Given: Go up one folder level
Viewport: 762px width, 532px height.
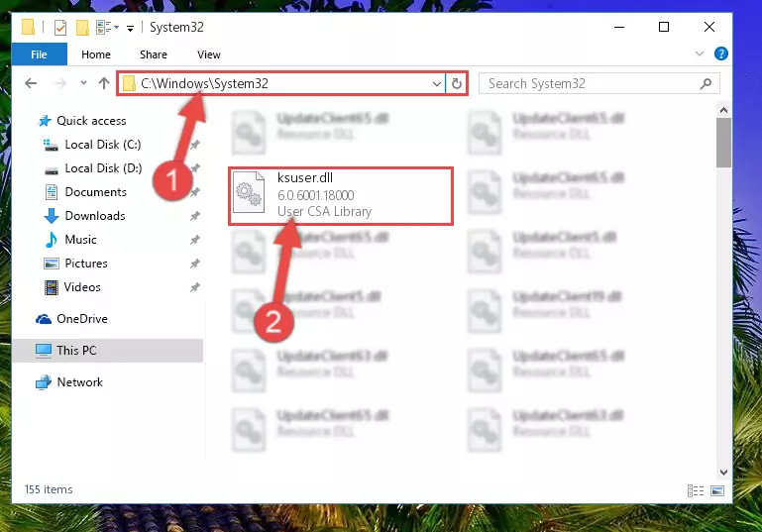Looking at the screenshot, I should pos(103,83).
